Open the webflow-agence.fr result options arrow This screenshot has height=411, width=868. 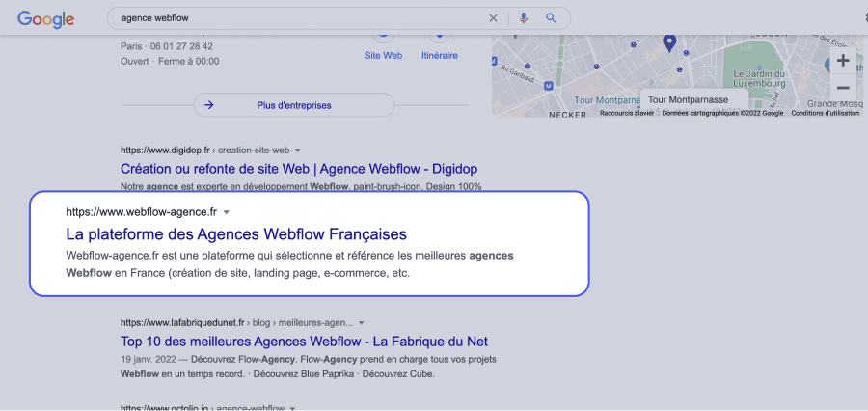226,212
